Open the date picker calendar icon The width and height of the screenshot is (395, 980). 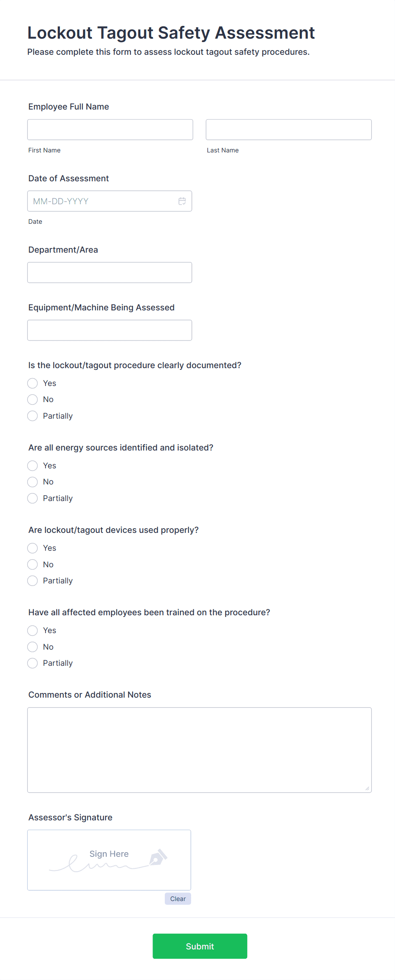click(182, 201)
